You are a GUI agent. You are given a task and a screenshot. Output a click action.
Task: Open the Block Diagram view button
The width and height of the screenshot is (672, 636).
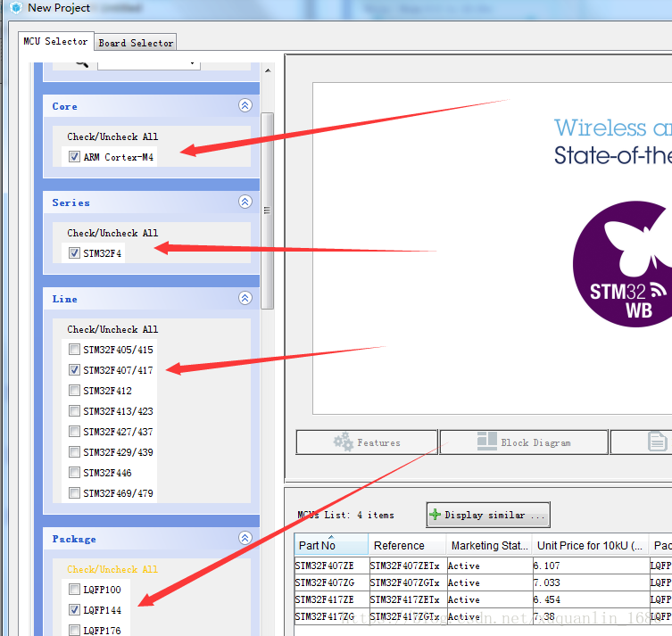point(524,442)
